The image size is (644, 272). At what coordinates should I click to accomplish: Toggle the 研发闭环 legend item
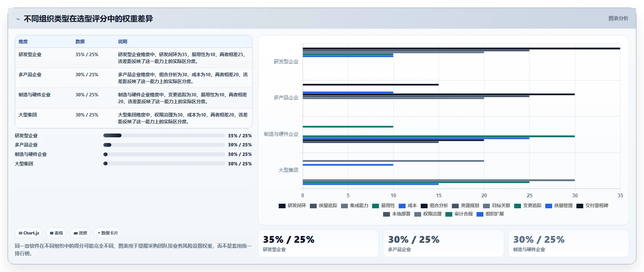[x=292, y=206]
